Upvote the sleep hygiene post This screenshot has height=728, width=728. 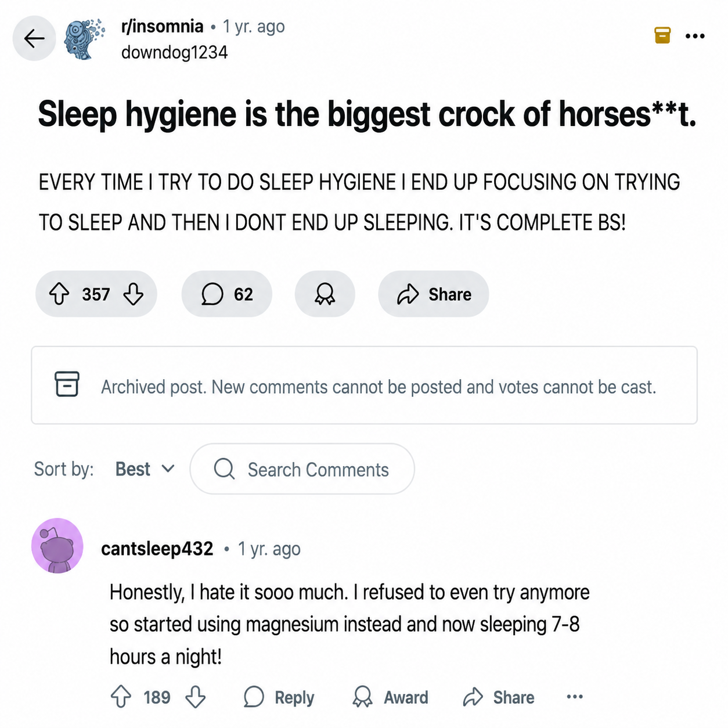coord(59,294)
